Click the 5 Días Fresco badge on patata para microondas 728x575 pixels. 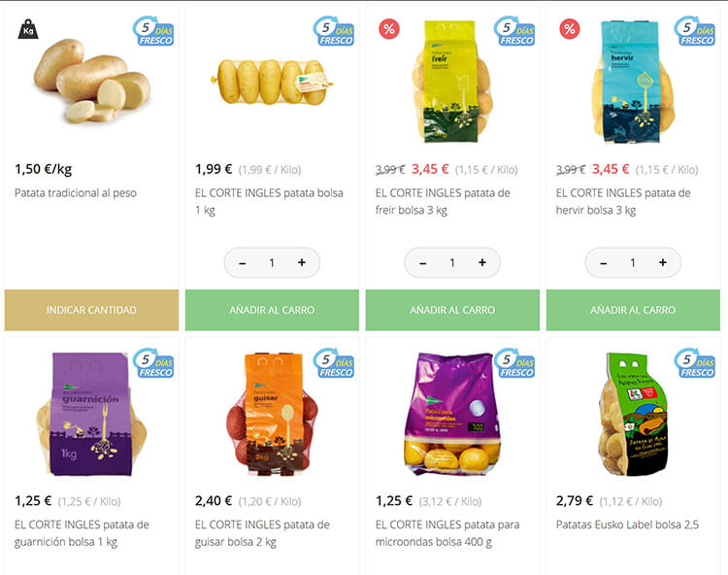pyautogui.click(x=514, y=363)
